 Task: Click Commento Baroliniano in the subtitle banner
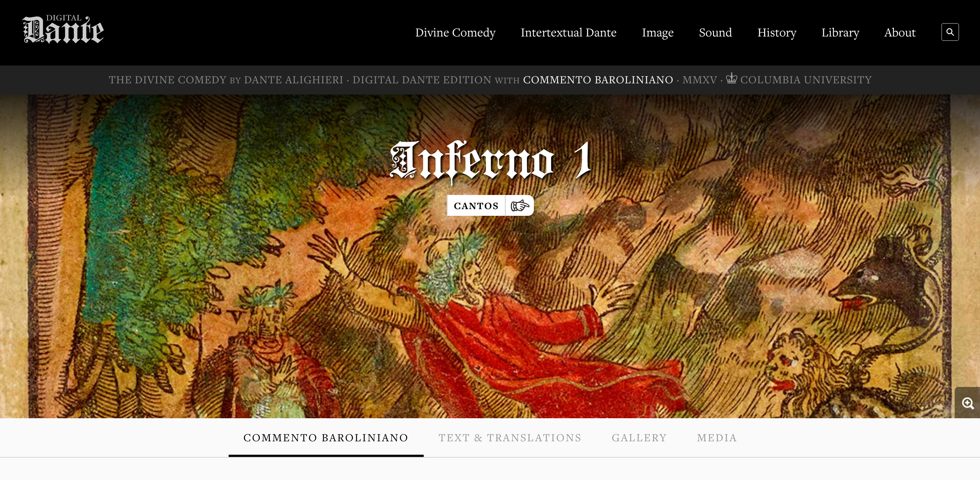[x=598, y=80]
